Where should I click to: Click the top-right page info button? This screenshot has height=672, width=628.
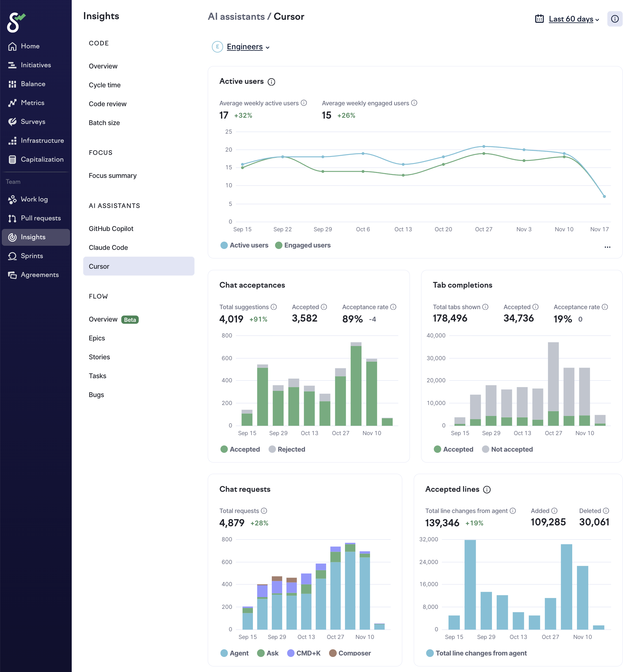pos(614,19)
